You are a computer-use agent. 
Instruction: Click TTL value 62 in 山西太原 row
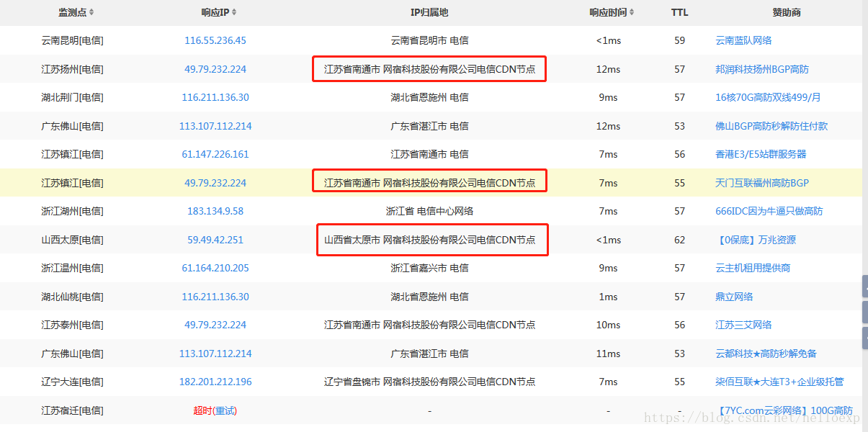[679, 240]
